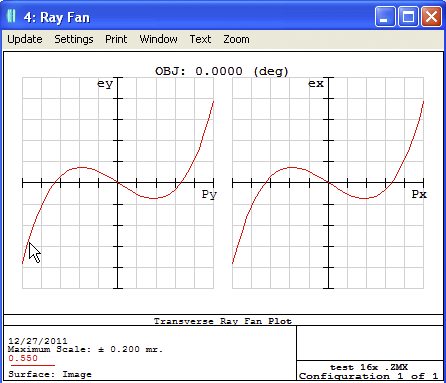This screenshot has width=446, height=383.
Task: Click the red 0.550 wavelength legend
Action: click(x=23, y=358)
